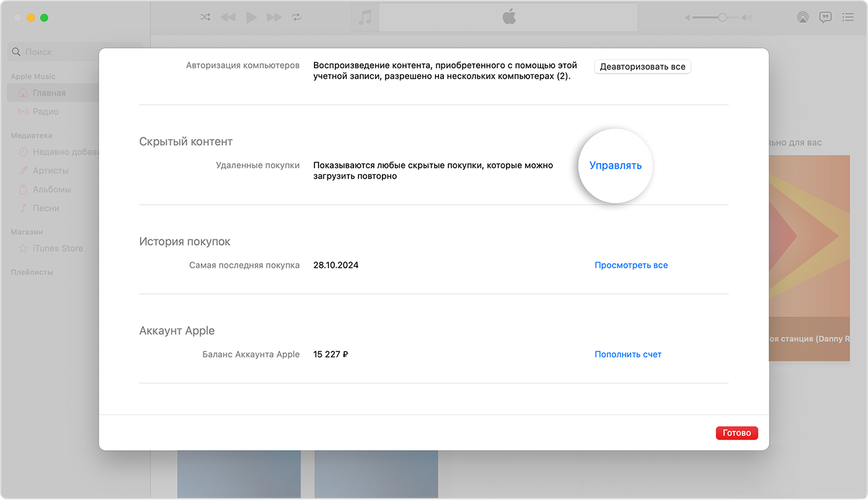The width and height of the screenshot is (868, 500).
Task: Click the Авторизация компьютеров label
Action: 243,65
